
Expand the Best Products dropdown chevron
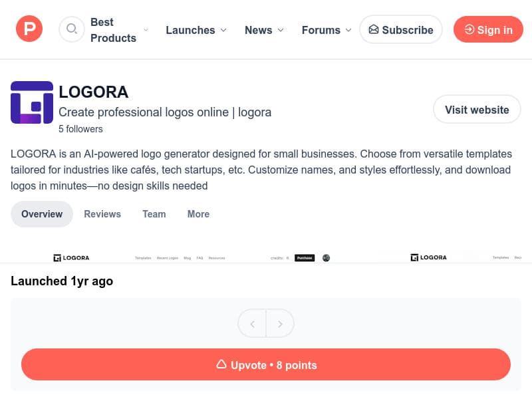tap(146, 30)
